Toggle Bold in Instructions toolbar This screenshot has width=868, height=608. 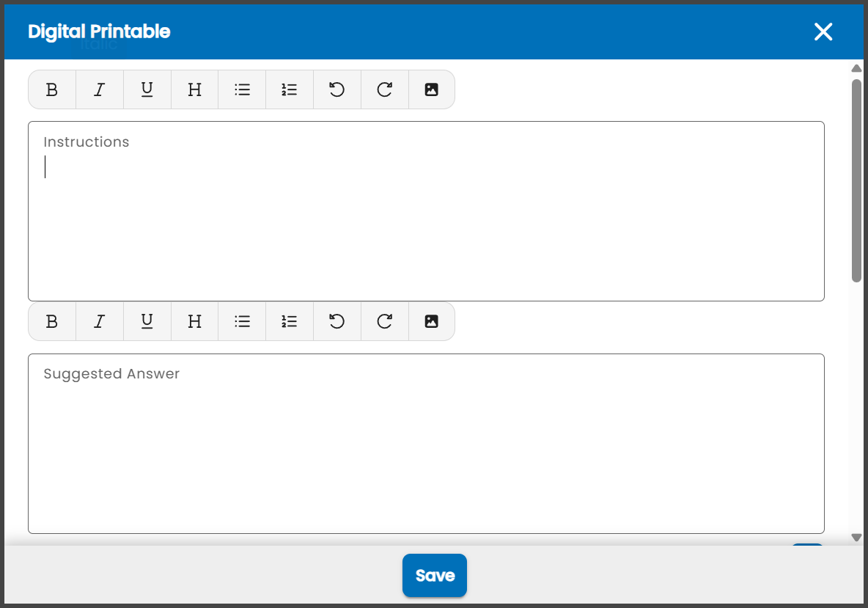click(x=52, y=89)
